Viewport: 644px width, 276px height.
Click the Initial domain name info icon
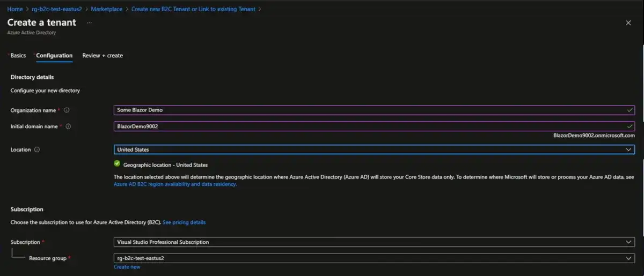[68, 127]
